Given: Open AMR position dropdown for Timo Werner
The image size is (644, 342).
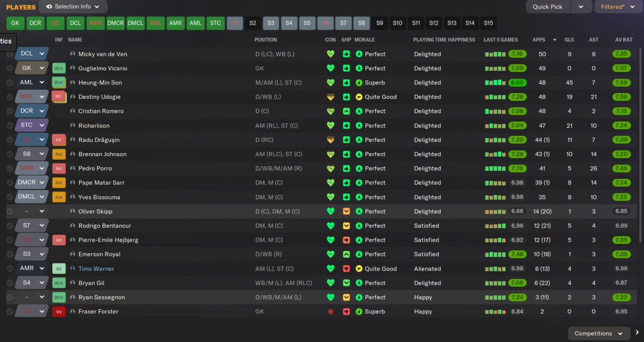Looking at the screenshot, I should [x=32, y=268].
